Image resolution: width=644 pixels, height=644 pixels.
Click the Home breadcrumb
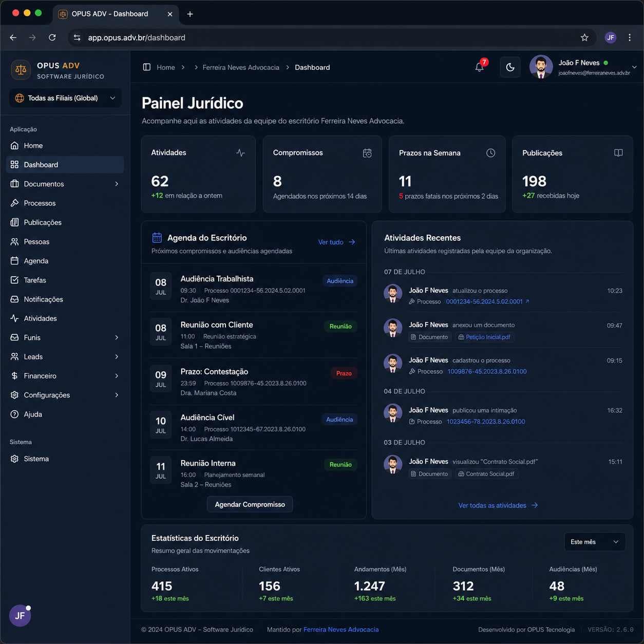click(166, 67)
